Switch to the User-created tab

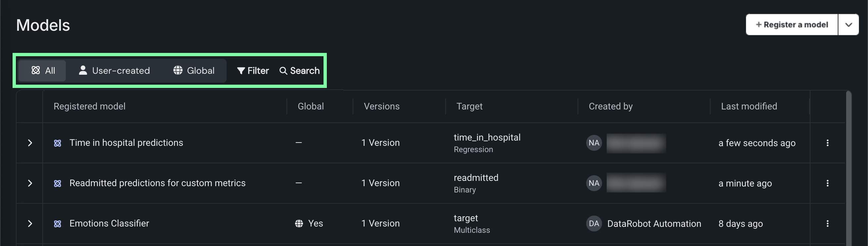[114, 71]
